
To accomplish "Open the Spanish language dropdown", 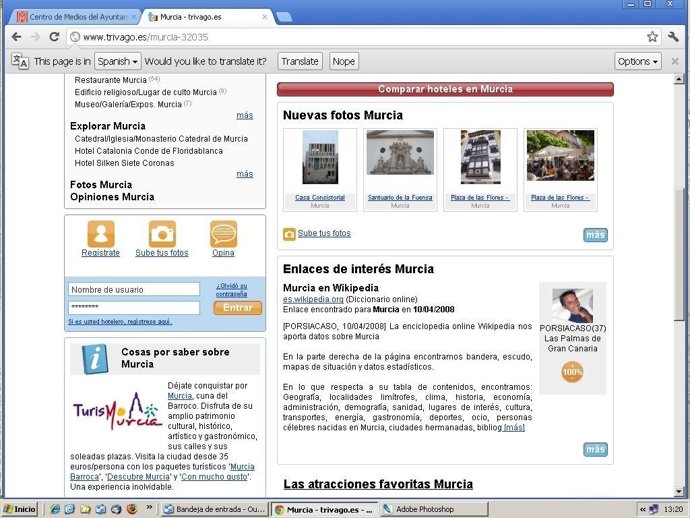I will click(117, 61).
